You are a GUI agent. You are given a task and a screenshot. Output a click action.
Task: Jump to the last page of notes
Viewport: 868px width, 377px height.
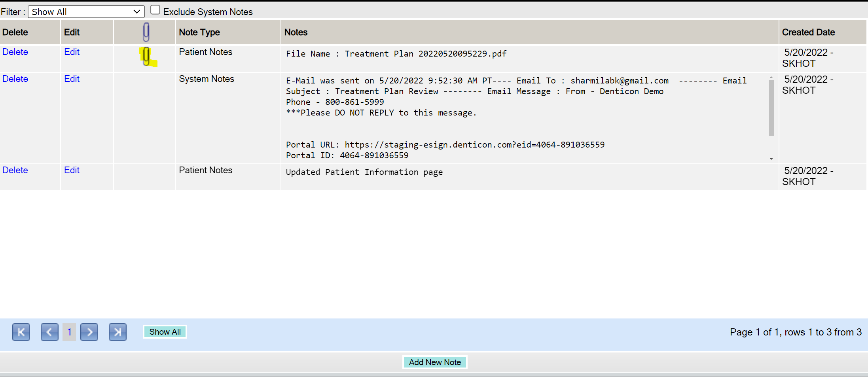pos(118,332)
